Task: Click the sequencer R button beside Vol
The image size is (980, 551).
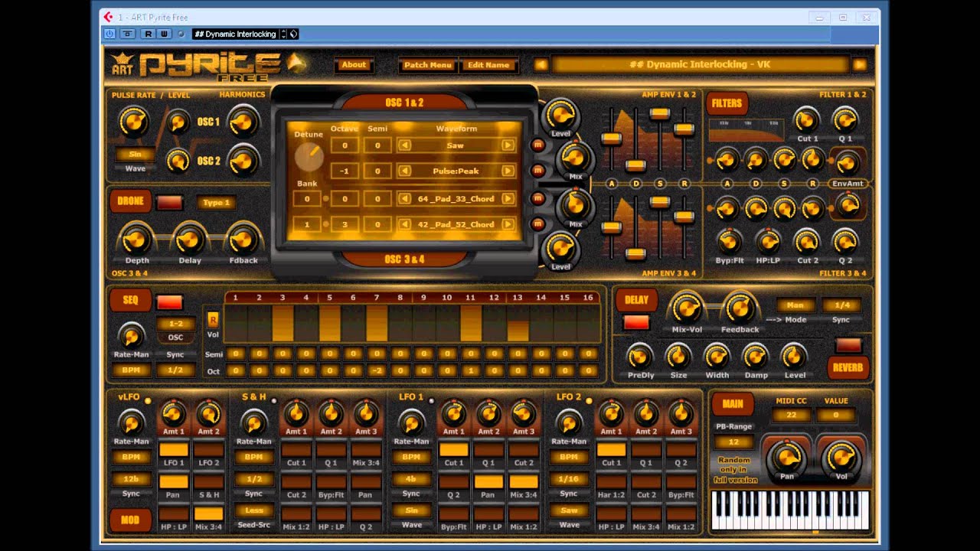Action: click(213, 319)
